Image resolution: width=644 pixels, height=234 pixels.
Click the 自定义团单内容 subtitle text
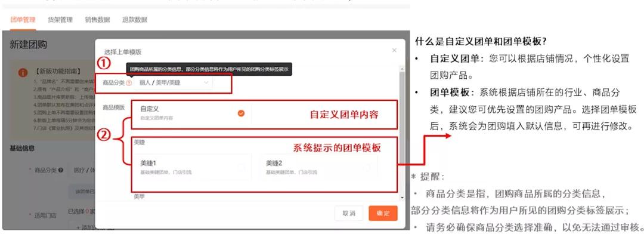(156, 118)
